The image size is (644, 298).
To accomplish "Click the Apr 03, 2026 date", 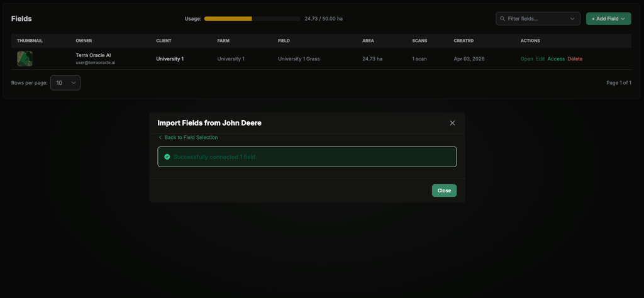I will [469, 58].
